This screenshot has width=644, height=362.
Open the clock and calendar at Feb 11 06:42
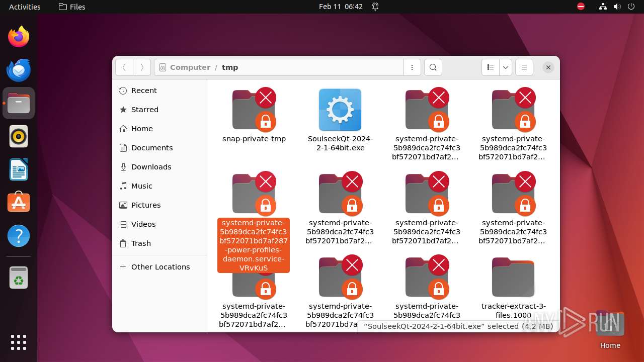341,7
